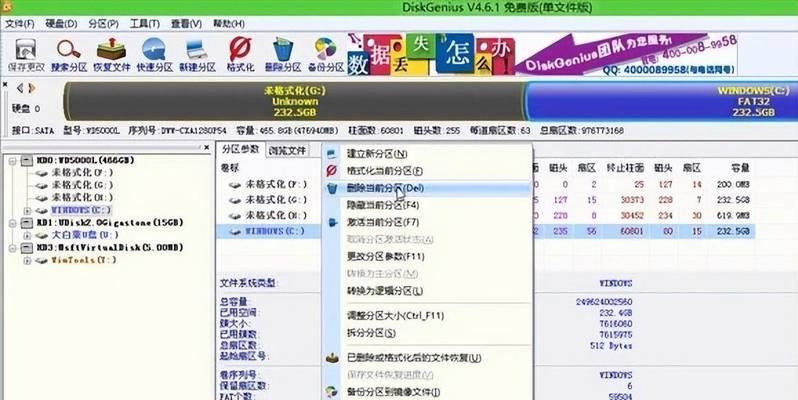Start the 快速分区 quick partition tool
Screen dimensions: 798x400
tap(154, 54)
